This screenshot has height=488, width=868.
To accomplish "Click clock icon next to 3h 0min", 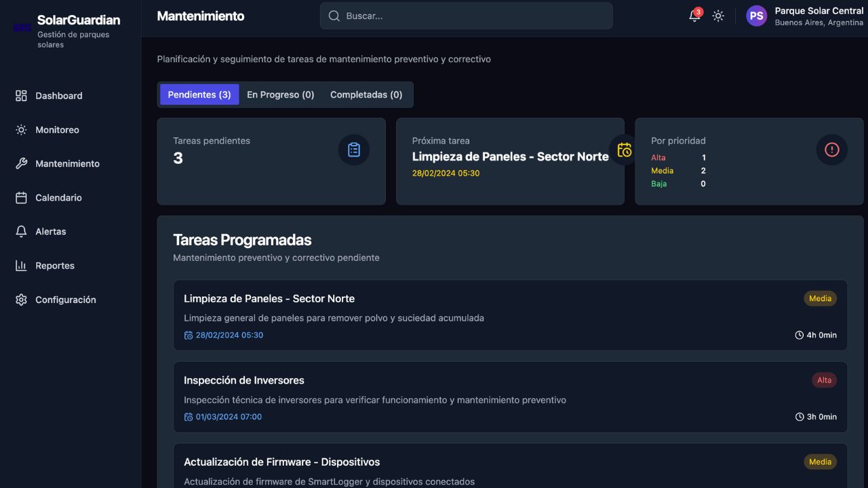I will click(800, 417).
